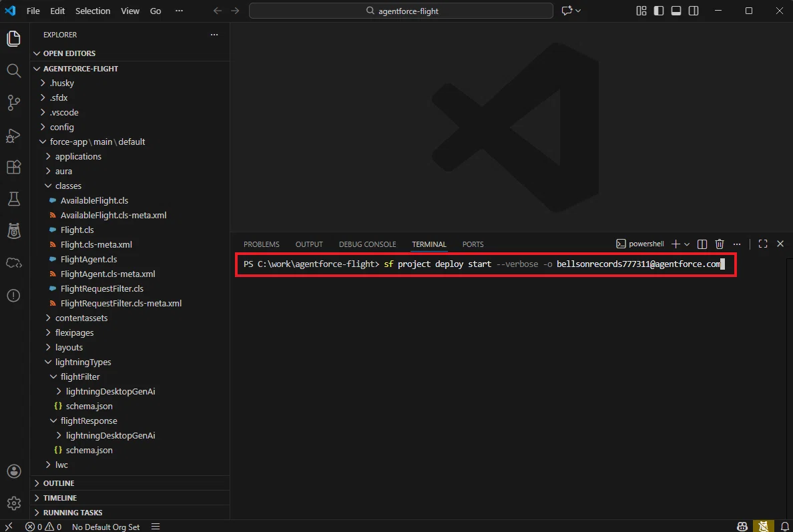793x532 pixels.
Task: Open the View menu
Action: [x=130, y=11]
